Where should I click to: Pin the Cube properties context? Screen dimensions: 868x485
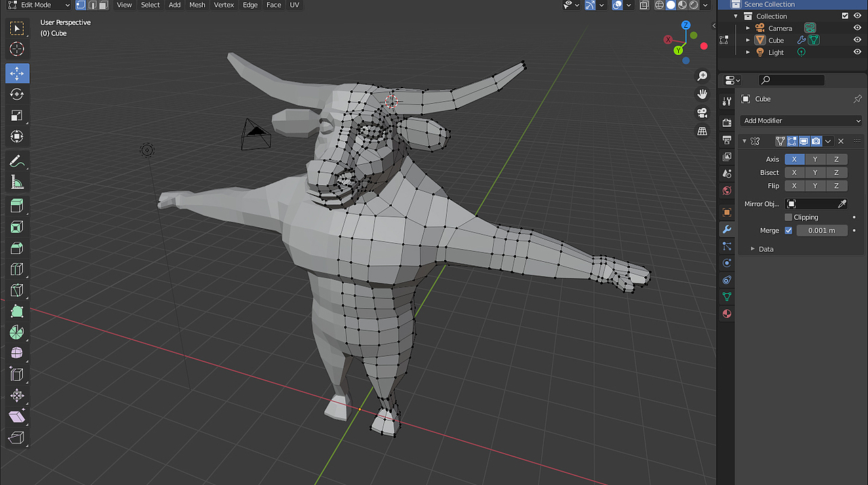coord(857,99)
